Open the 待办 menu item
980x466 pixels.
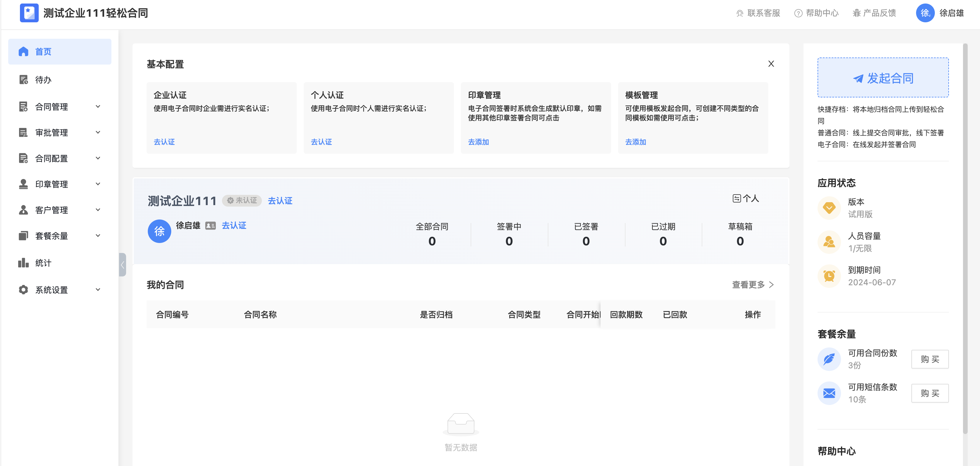tap(60, 80)
